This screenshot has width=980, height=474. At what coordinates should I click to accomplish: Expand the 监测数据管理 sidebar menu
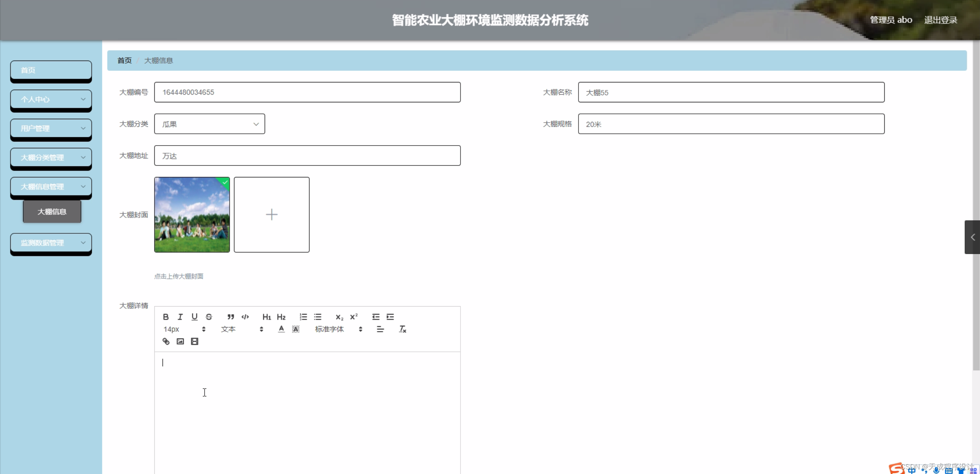51,243
